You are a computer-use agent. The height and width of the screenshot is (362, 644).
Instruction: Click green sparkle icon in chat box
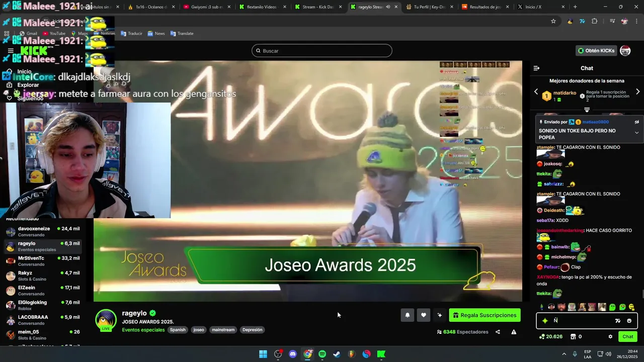point(545,321)
